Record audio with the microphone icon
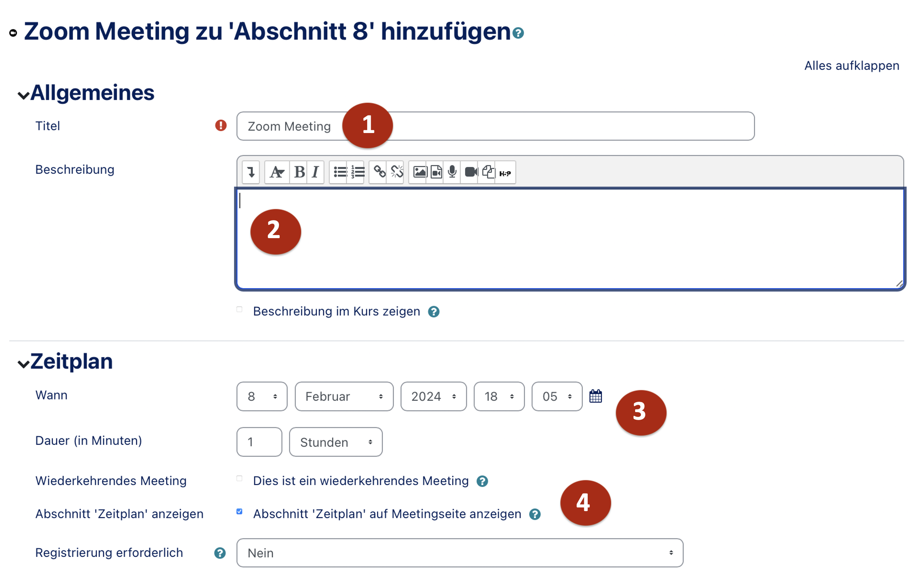This screenshot has width=924, height=581. (452, 172)
